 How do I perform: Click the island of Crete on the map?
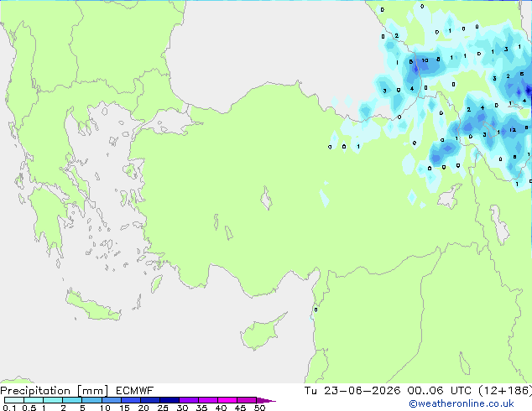point(93,307)
